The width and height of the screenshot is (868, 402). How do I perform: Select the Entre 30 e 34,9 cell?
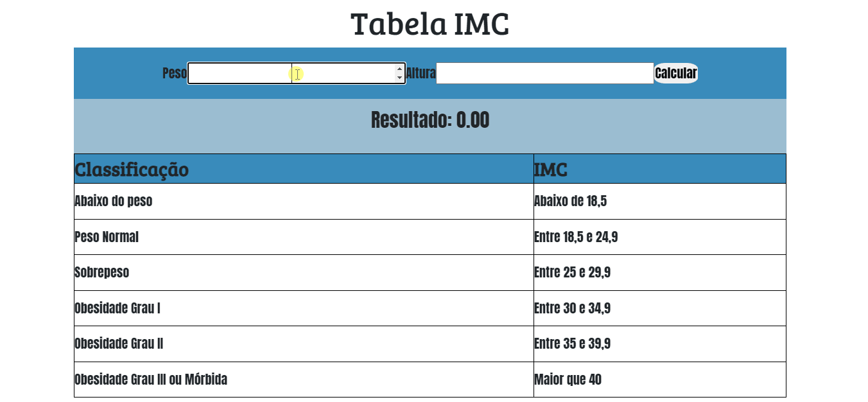click(572, 308)
